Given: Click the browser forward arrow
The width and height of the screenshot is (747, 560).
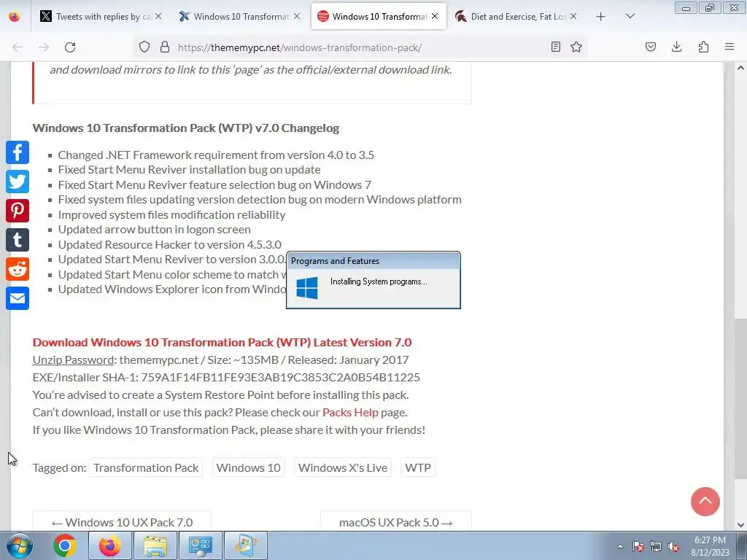Looking at the screenshot, I should tap(44, 47).
